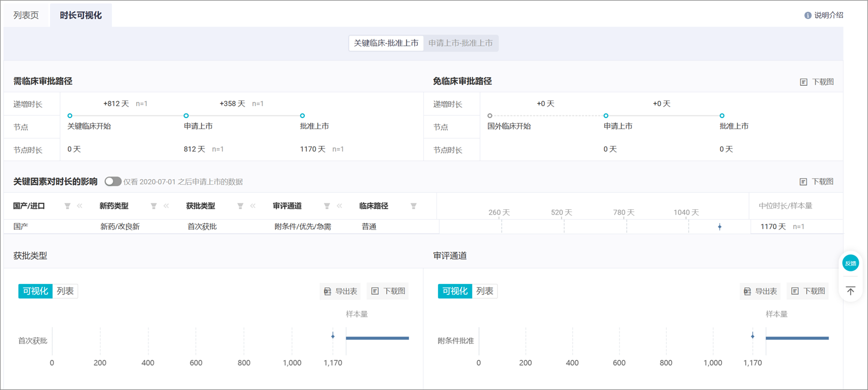Click filter funnel next to 国产/进口
The width and height of the screenshot is (868, 390).
click(68, 206)
